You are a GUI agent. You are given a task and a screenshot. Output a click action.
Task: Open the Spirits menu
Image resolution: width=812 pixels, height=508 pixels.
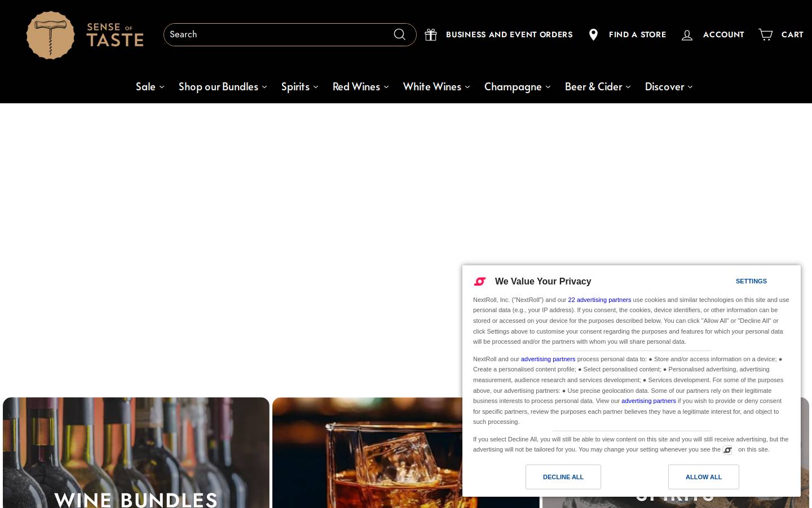[295, 86]
